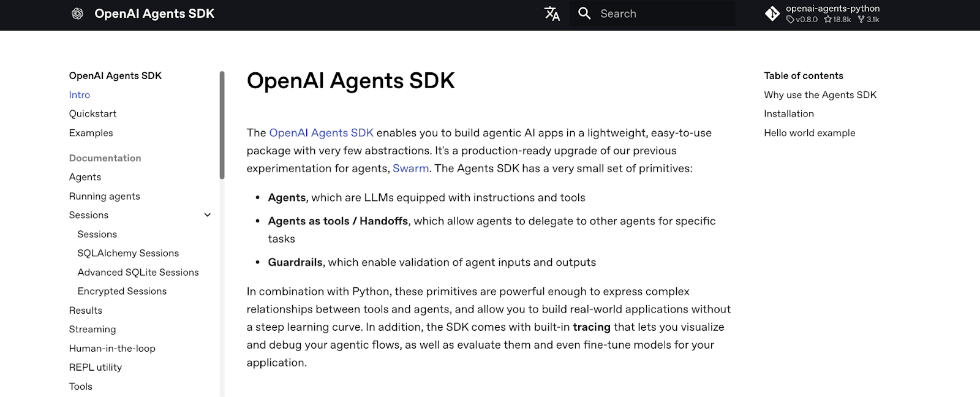Open the Agents documentation page
Screen dimensions: 980x397
(x=85, y=177)
